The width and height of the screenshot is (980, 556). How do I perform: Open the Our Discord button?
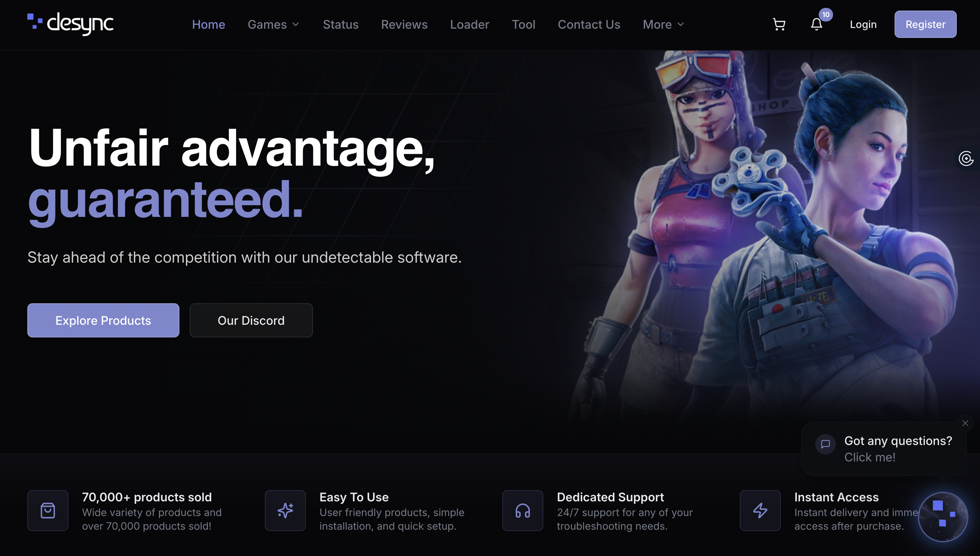[x=251, y=320]
